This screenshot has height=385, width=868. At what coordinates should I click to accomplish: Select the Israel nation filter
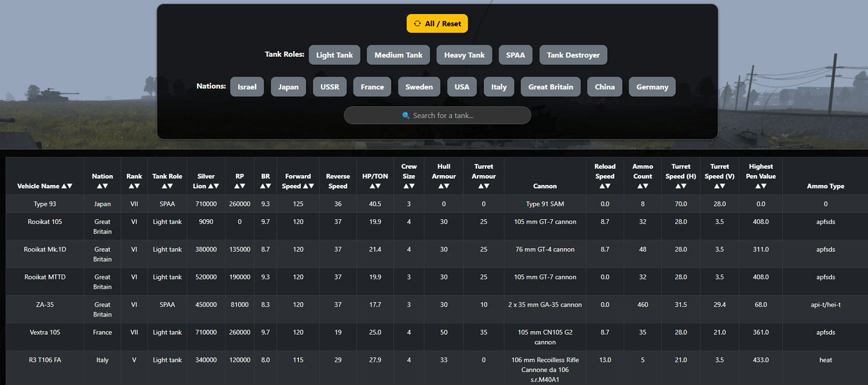(247, 87)
